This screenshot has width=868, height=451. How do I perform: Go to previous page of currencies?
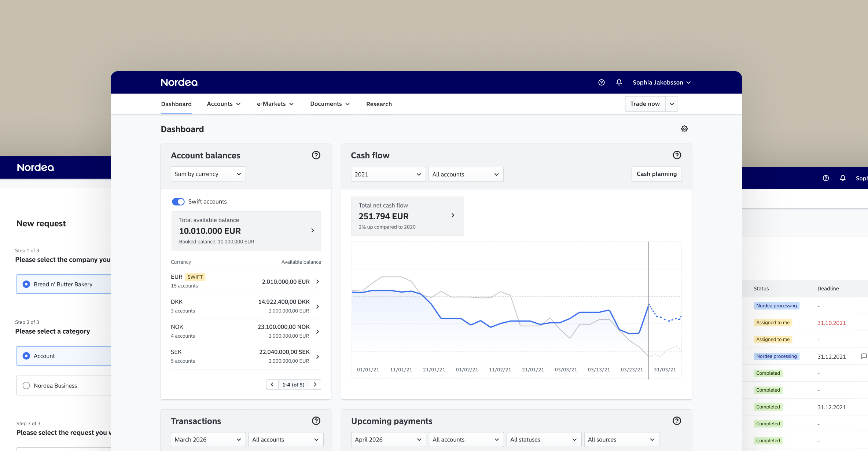(x=272, y=385)
